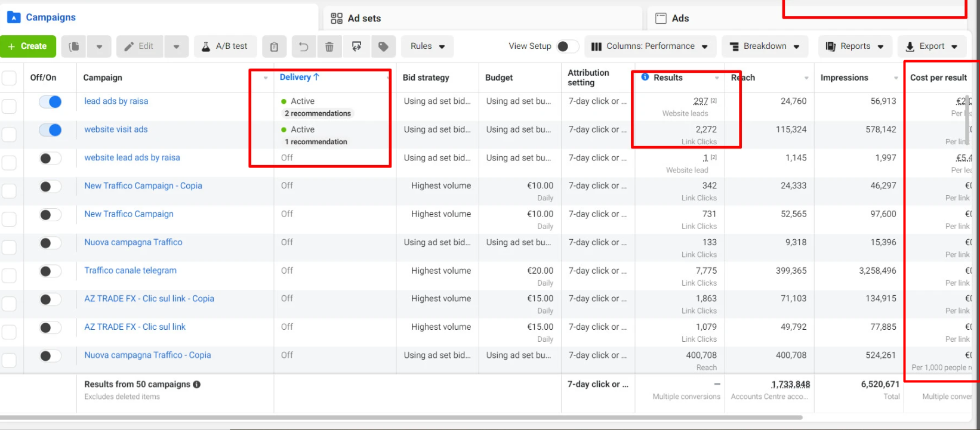Switch to the Ad sets tab
This screenshot has width=980, height=430.
[363, 18]
